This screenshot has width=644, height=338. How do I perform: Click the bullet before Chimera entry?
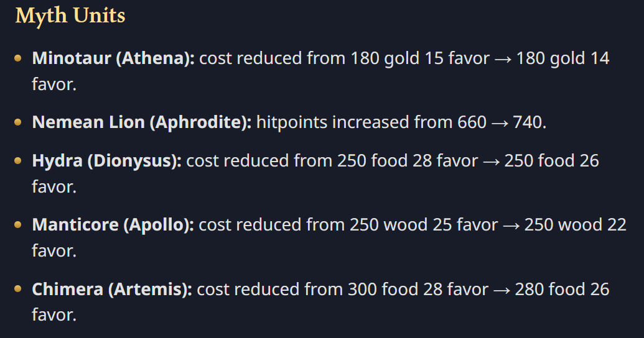click(18, 289)
